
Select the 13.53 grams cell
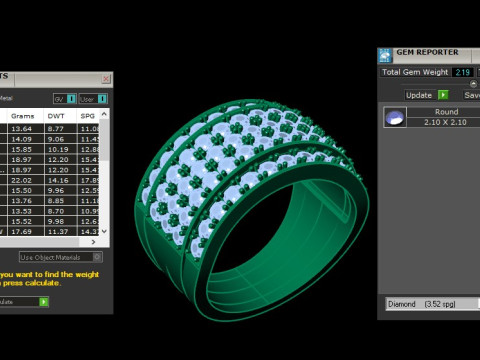[x=25, y=211]
